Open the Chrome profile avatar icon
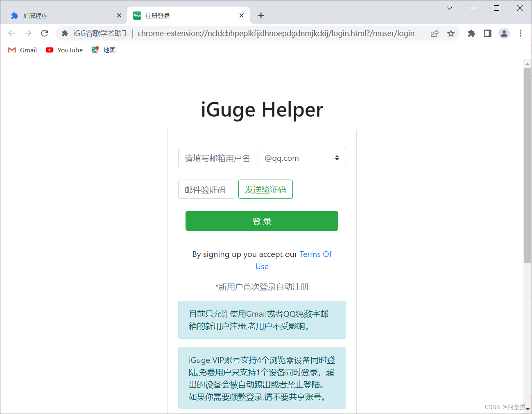Screen dimensions: 532x414 point(504,34)
